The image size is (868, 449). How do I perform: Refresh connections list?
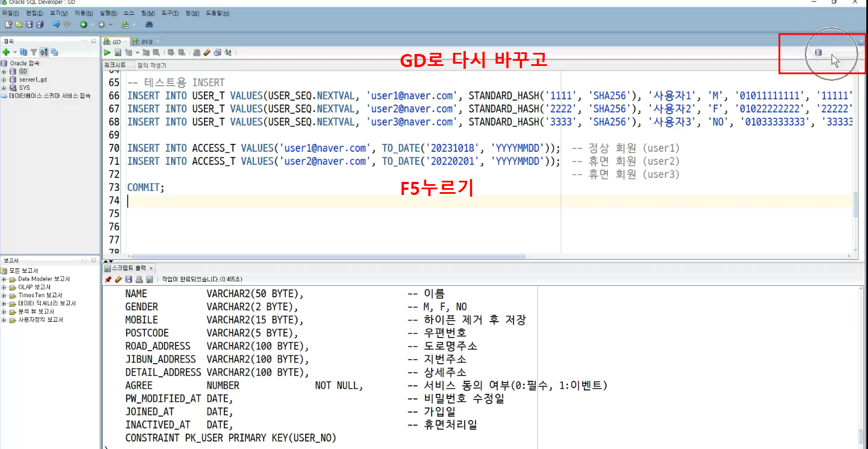point(23,52)
